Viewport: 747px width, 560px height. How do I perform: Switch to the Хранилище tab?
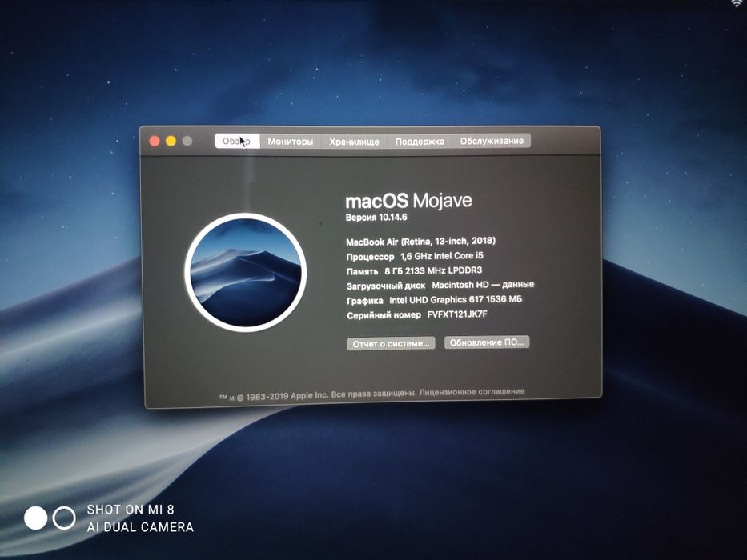pos(354,142)
